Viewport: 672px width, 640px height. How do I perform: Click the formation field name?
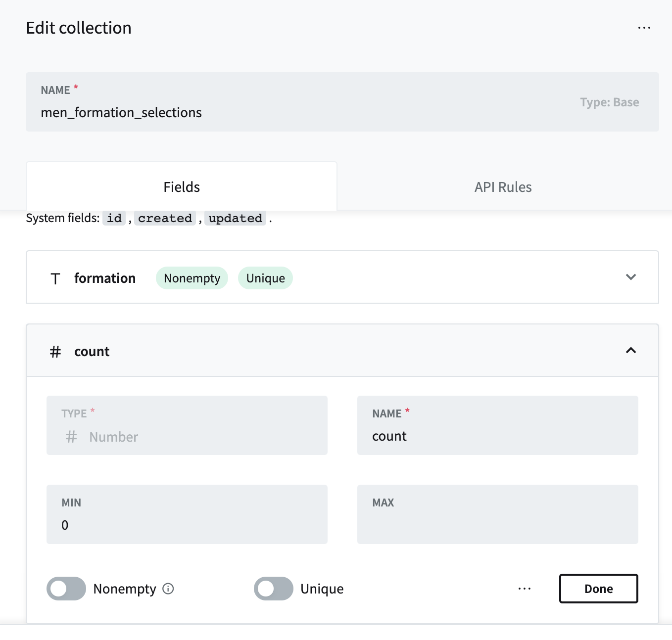click(x=105, y=278)
